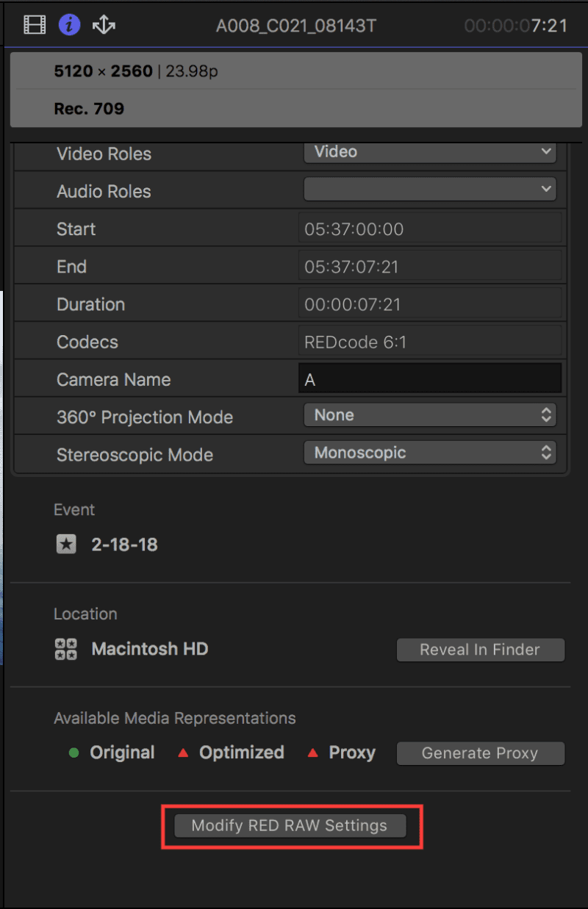588x909 pixels.
Task: Click inside the Camera Name field
Action: [x=430, y=378]
